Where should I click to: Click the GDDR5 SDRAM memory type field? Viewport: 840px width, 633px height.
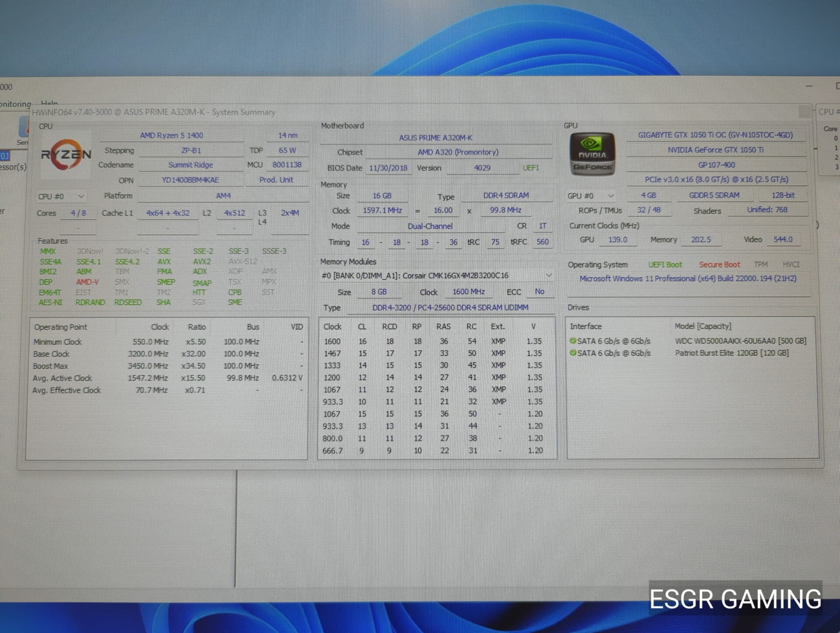tap(714, 195)
